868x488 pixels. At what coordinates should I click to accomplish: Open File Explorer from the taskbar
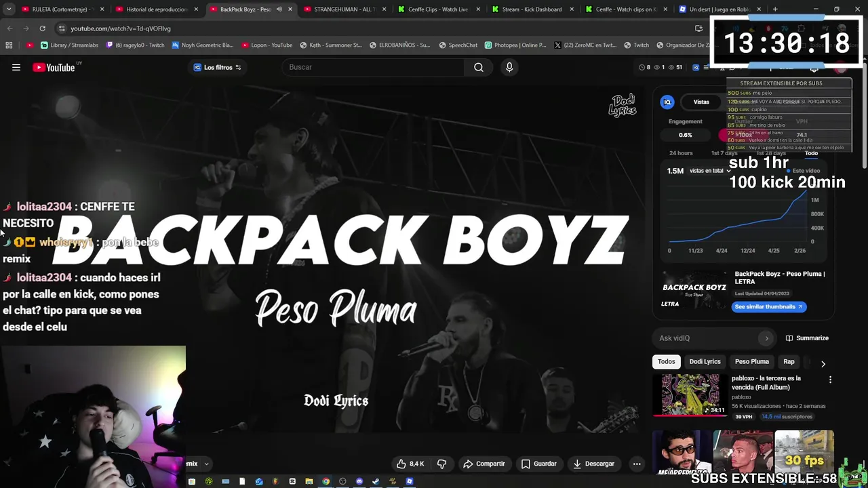[309, 481]
